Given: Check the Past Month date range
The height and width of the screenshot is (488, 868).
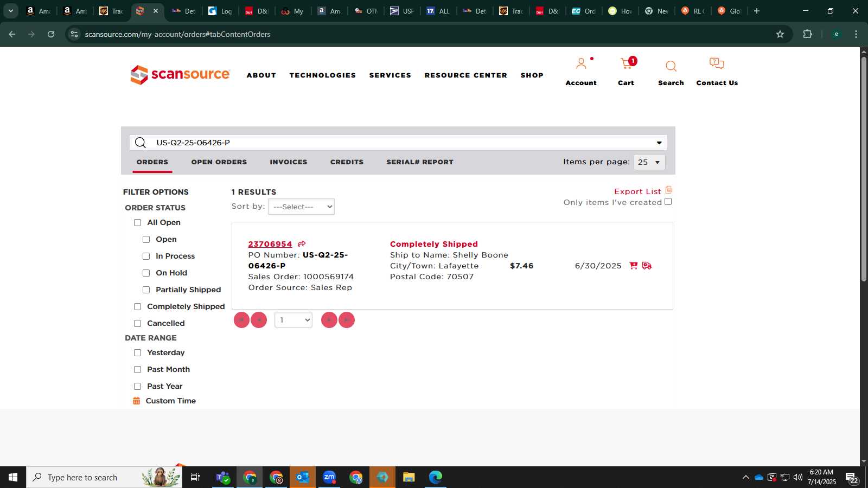Looking at the screenshot, I should pyautogui.click(x=138, y=370).
